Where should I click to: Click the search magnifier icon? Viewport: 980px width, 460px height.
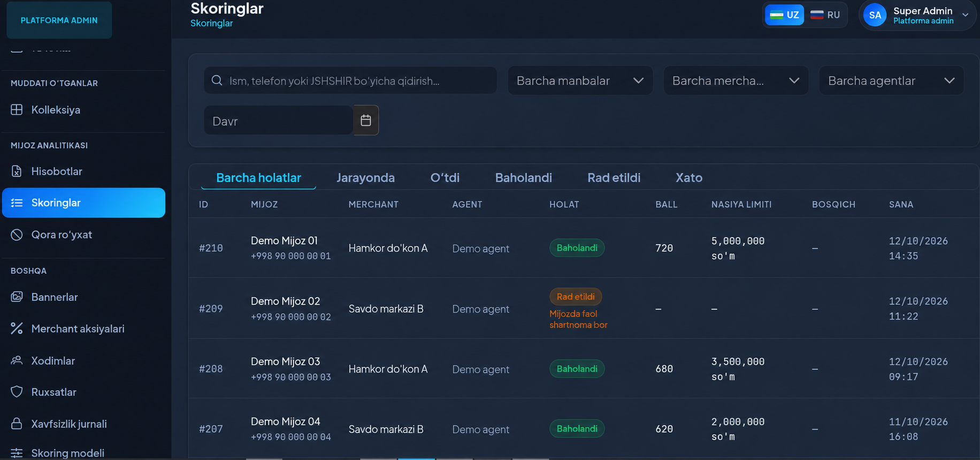pyautogui.click(x=217, y=80)
